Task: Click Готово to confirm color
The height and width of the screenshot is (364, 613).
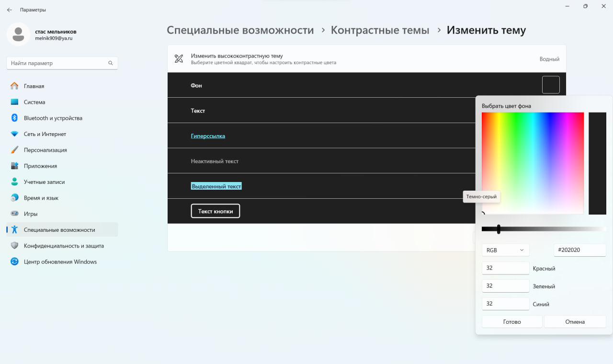Action: click(x=512, y=322)
